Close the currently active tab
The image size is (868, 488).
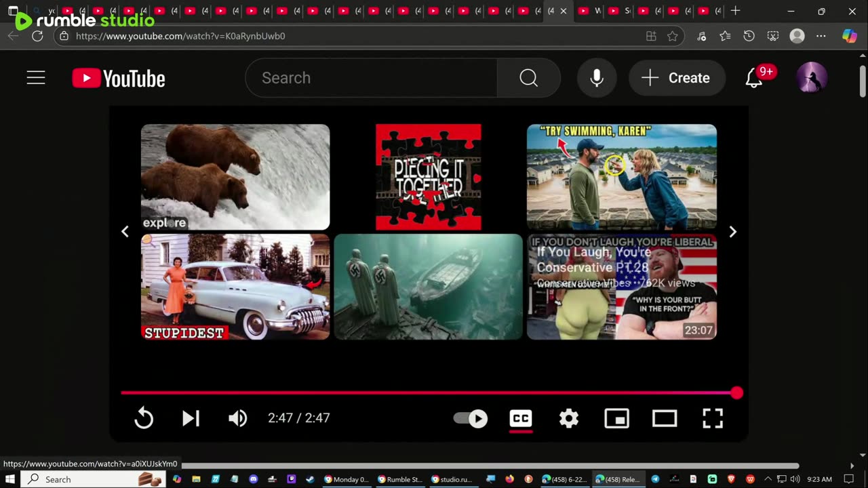click(563, 11)
